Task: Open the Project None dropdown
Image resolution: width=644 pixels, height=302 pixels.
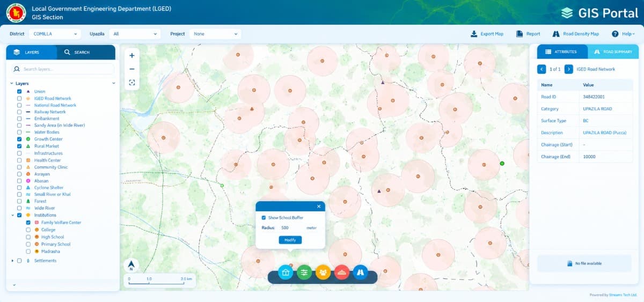Action: point(215,34)
